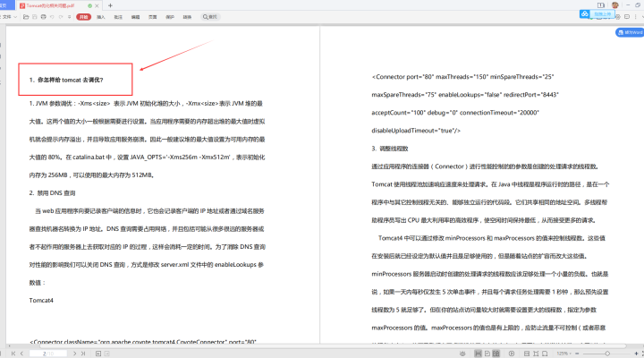This screenshot has height=358, width=644.
Task: Go to previous page arrow
Action: [x=21, y=354]
